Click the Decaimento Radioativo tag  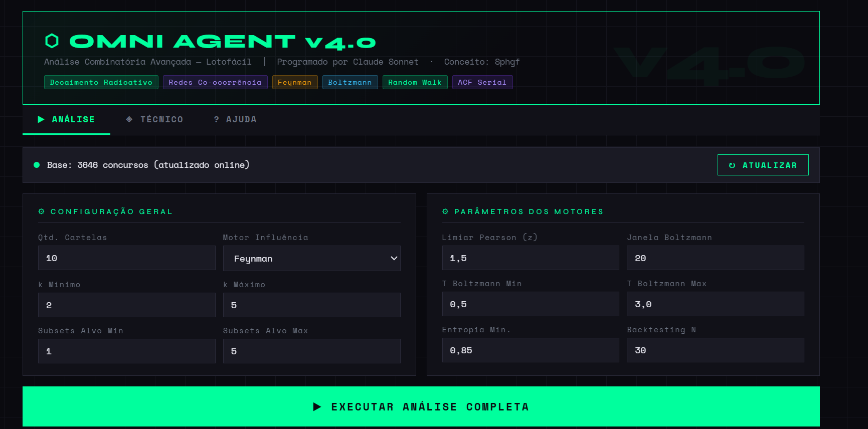point(101,82)
